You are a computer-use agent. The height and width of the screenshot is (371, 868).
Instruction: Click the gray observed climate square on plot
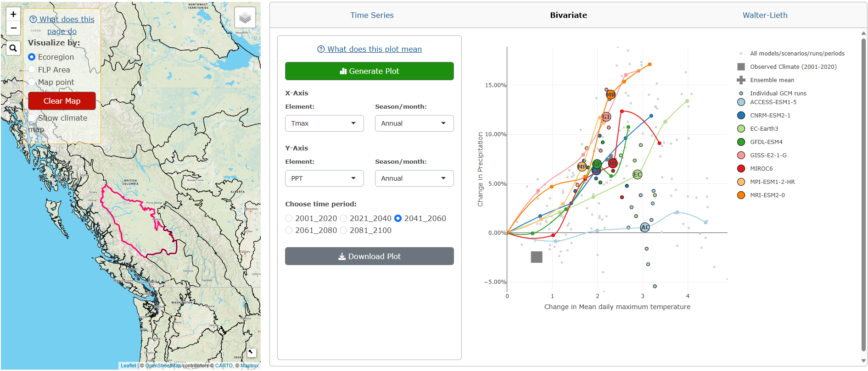[x=537, y=257]
